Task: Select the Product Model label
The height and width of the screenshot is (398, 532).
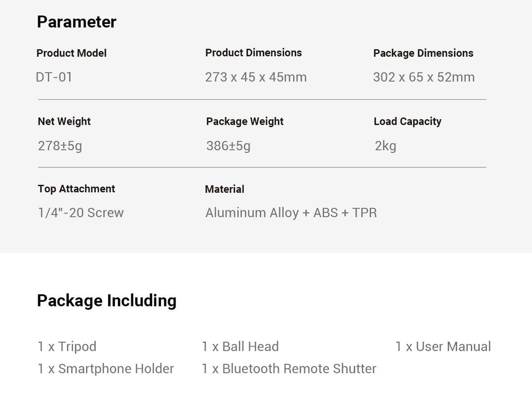Action: click(x=72, y=54)
